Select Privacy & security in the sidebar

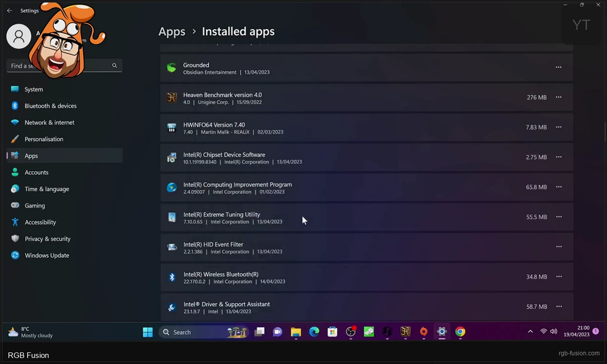coord(48,239)
